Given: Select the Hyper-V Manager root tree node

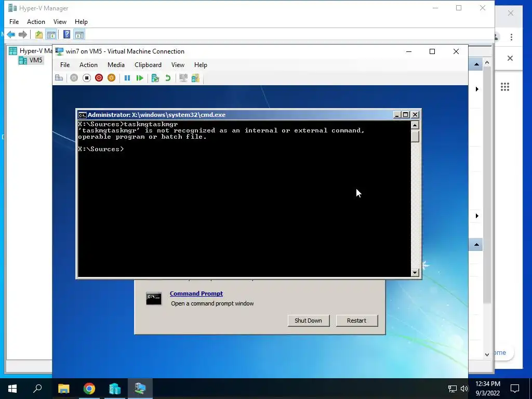Looking at the screenshot, I should click(x=31, y=51).
